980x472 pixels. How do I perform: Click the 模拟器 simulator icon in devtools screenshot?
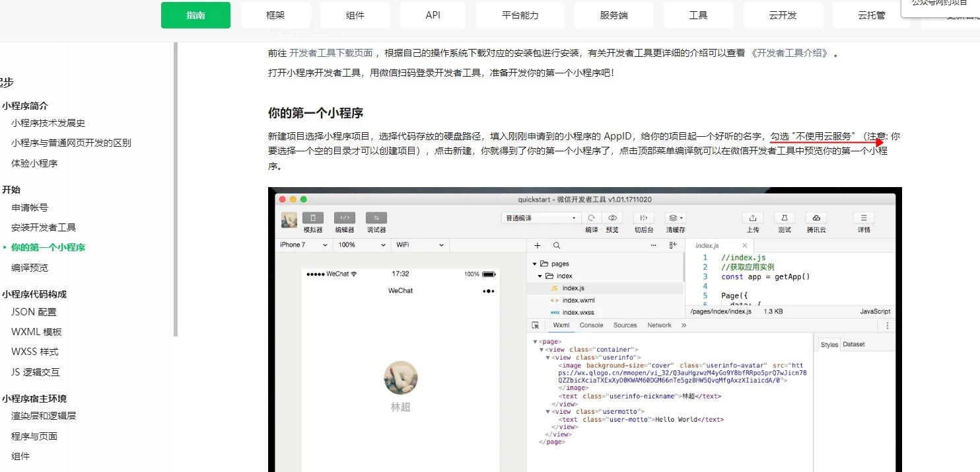tap(312, 217)
